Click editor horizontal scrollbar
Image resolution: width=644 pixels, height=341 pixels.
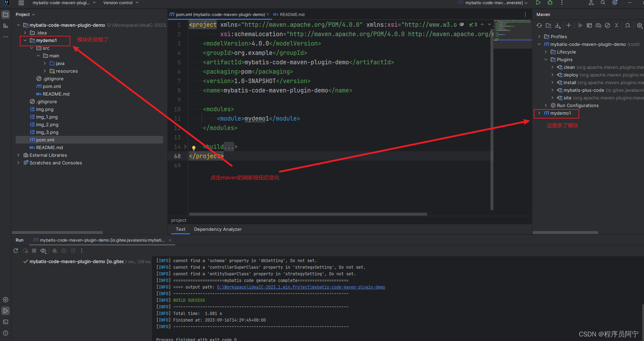[x=308, y=214]
